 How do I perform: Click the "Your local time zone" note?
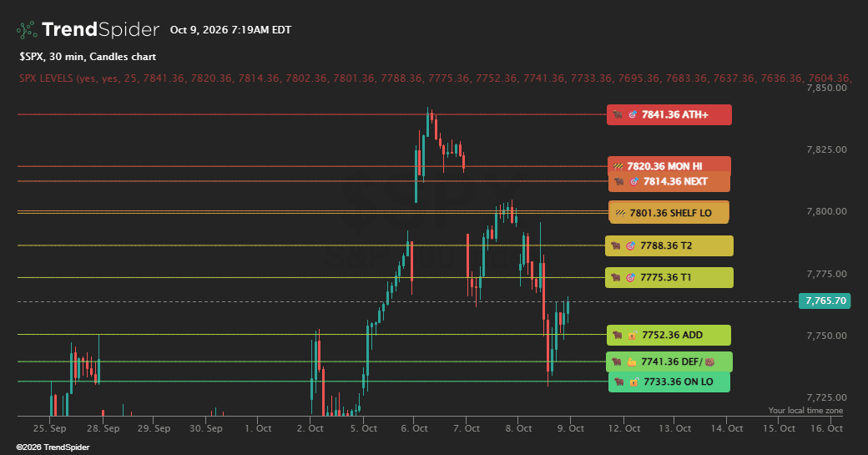coord(805,411)
